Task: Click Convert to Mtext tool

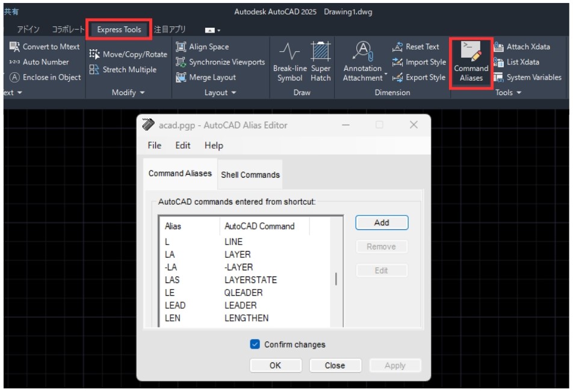Action: pyautogui.click(x=44, y=46)
